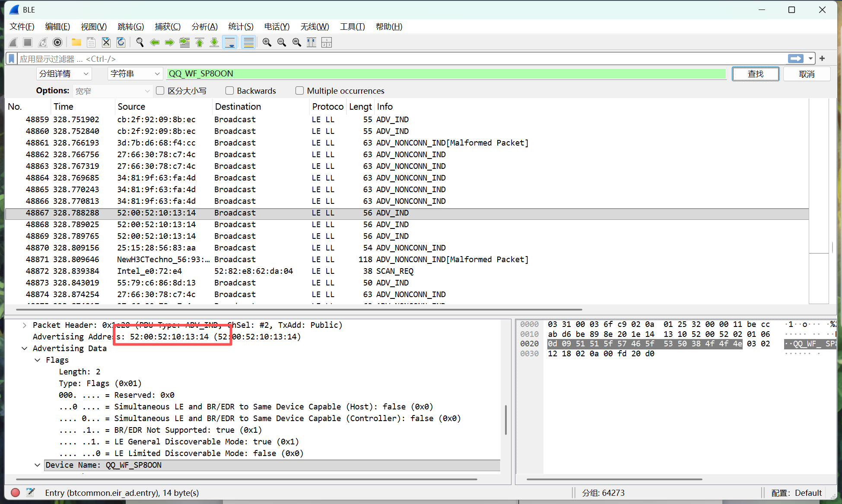
Task: Toggle auto-scroll during live capture icon
Action: tap(230, 42)
